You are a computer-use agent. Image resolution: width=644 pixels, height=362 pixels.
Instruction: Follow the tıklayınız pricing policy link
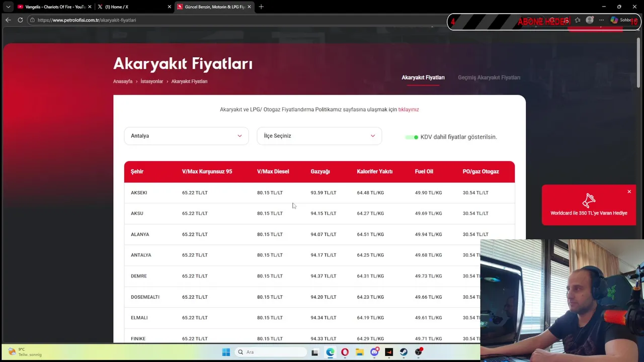pos(409,109)
